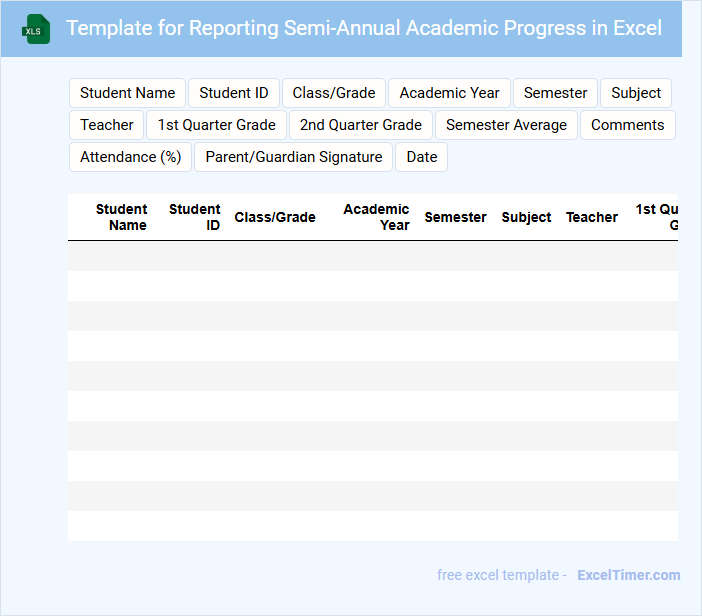The width and height of the screenshot is (702, 616).
Task: Open the ExcelTimer.com link
Action: click(x=628, y=575)
